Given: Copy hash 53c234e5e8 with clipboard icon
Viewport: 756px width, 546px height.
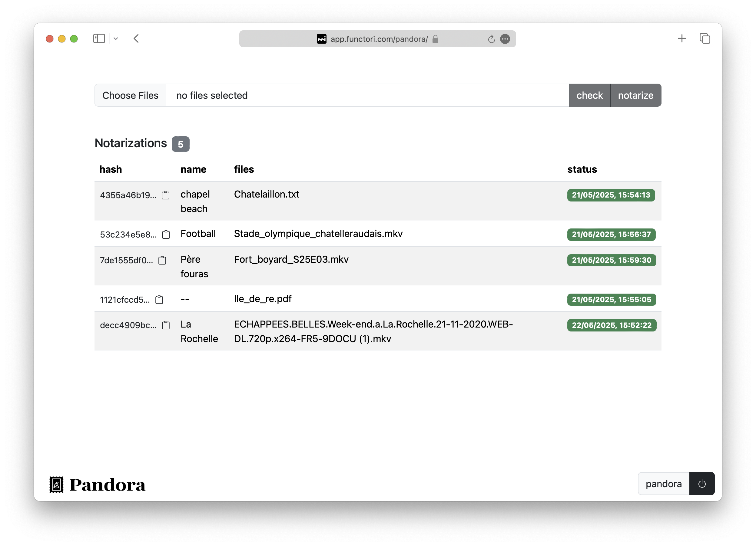Looking at the screenshot, I should pos(166,235).
